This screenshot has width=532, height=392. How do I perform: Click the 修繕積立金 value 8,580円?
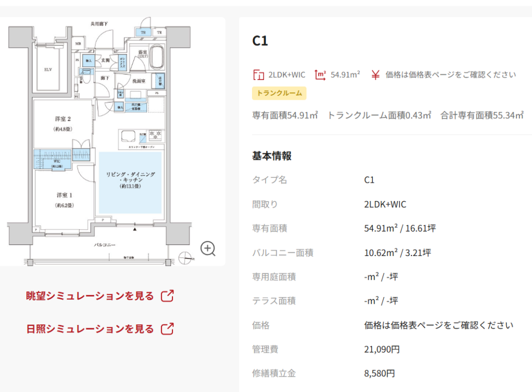(x=379, y=373)
